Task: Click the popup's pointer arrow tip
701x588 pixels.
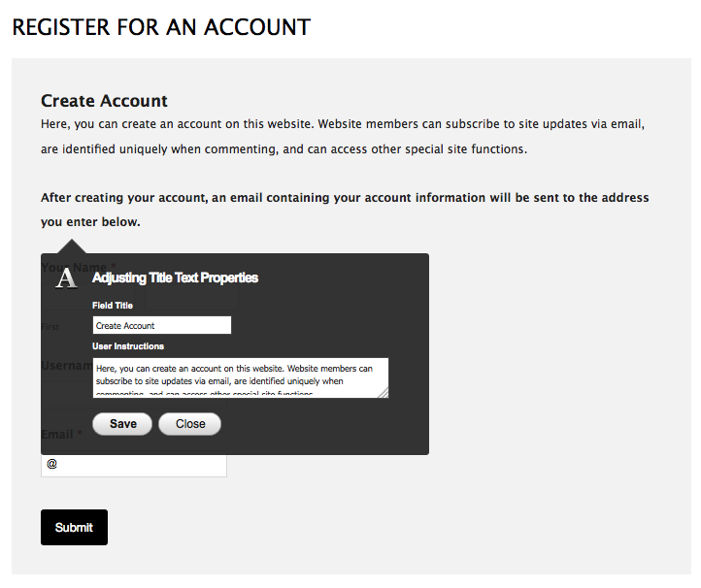Action: (x=72, y=240)
